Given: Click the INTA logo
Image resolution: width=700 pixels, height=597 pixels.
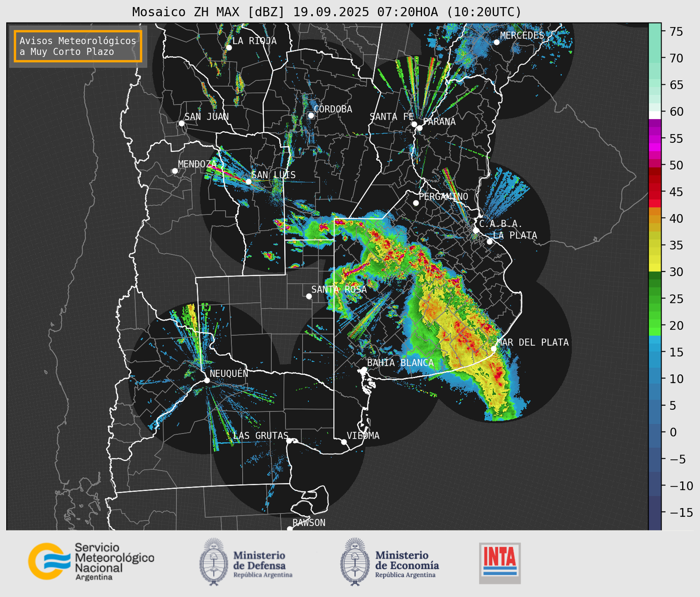Looking at the screenshot, I should click(x=500, y=563).
